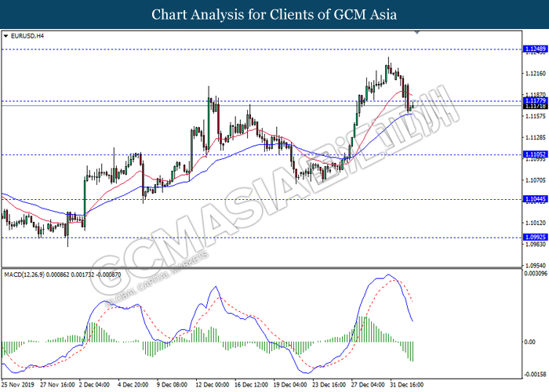Click the 19 Dec 04:00 time axis label
Screen dimensions: 549x392
(x=290, y=385)
